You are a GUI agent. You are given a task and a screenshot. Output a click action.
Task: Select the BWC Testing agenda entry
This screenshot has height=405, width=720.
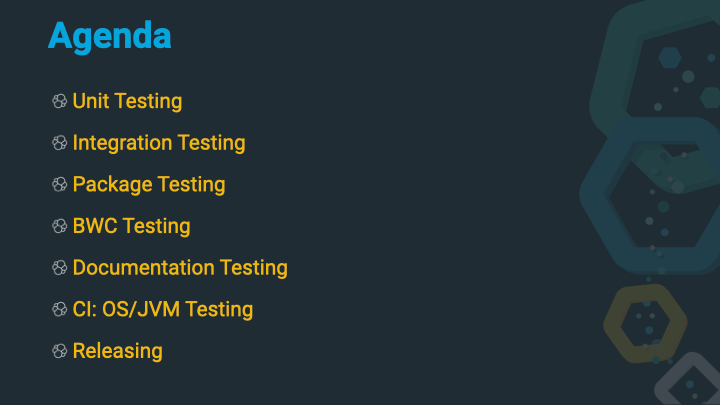[x=131, y=227]
